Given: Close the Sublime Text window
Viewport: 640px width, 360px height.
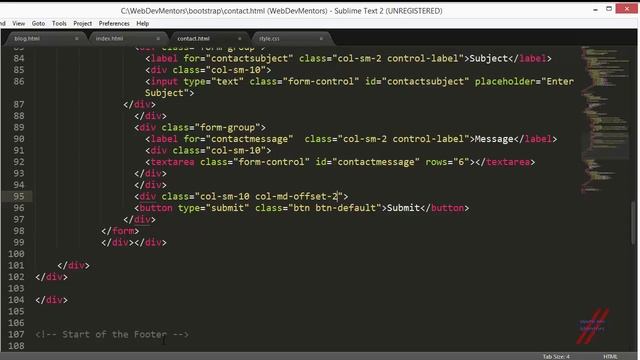Looking at the screenshot, I should click(627, 9).
